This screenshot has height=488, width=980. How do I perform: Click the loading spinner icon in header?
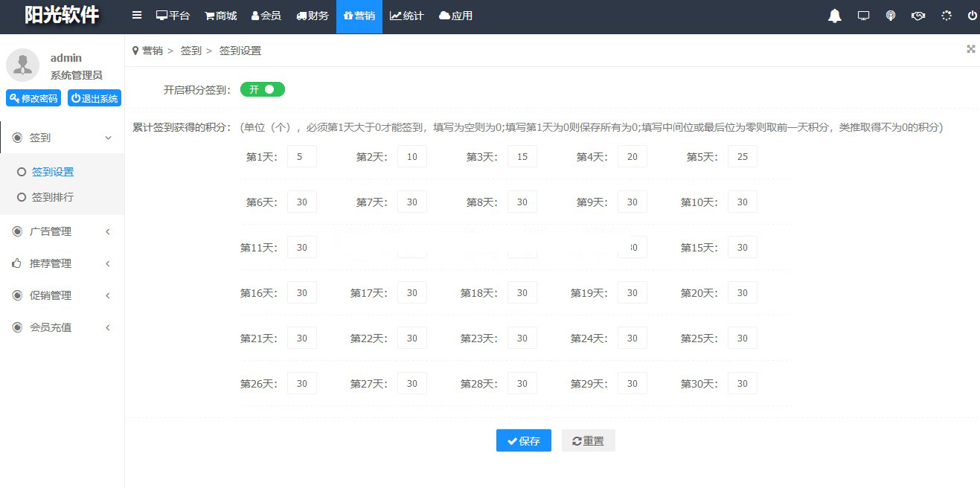pyautogui.click(x=946, y=16)
